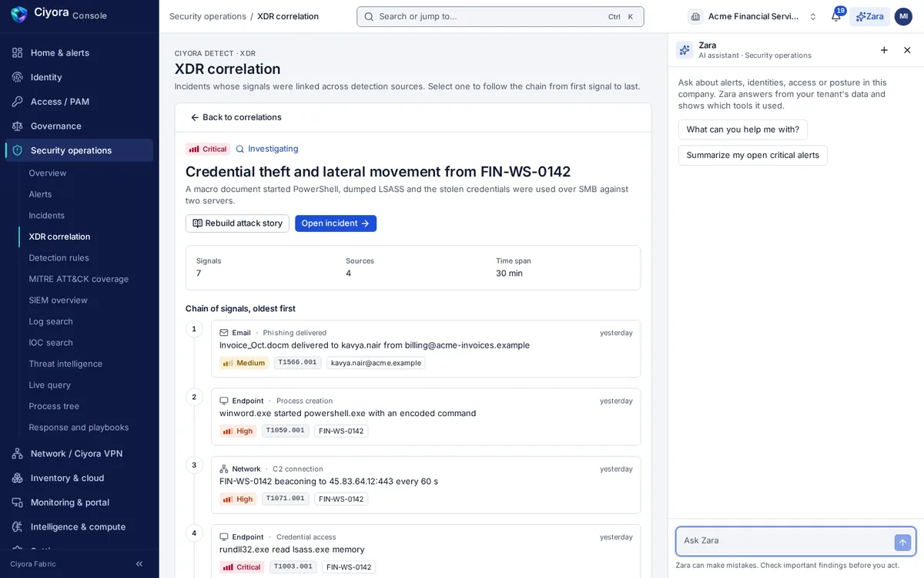924x578 pixels.
Task: Click the Governance scales icon
Action: click(18, 126)
